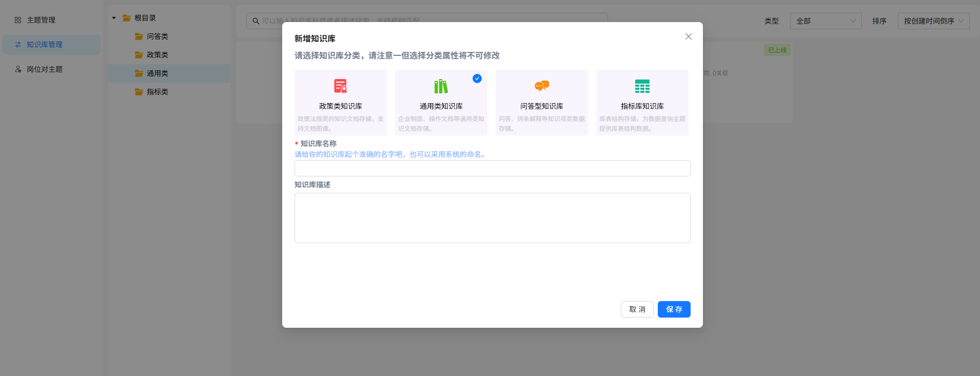The height and width of the screenshot is (376, 980).
Task: Select the 政策类 tree folder
Action: 157,55
